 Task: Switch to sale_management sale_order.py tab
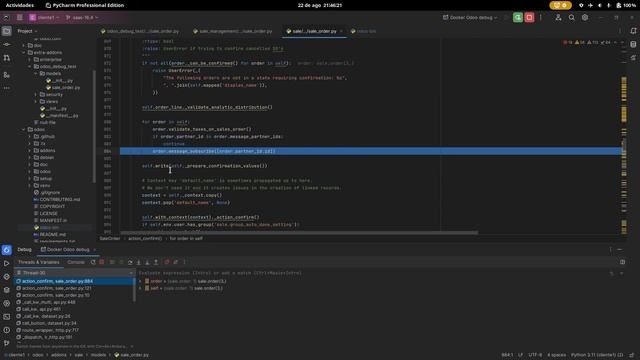[x=232, y=31]
